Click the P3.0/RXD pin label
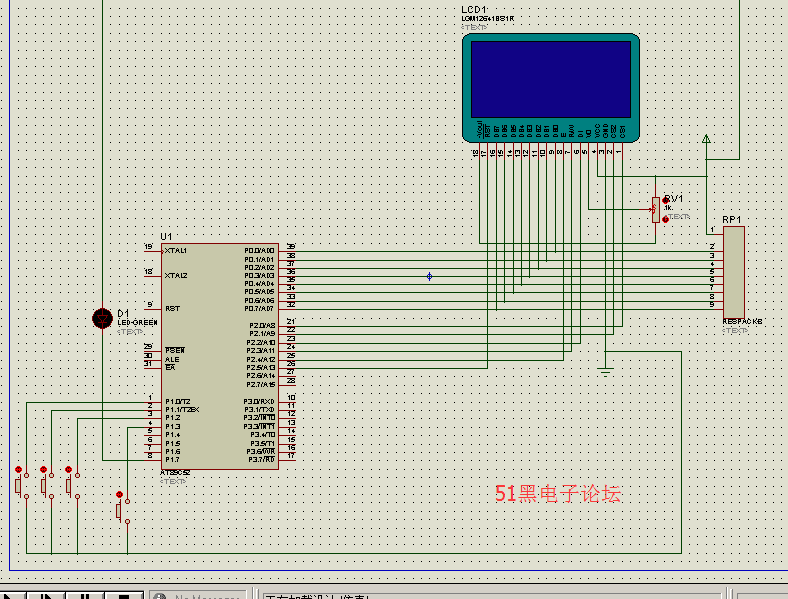Screen dimensions: 788x599 click(259, 402)
